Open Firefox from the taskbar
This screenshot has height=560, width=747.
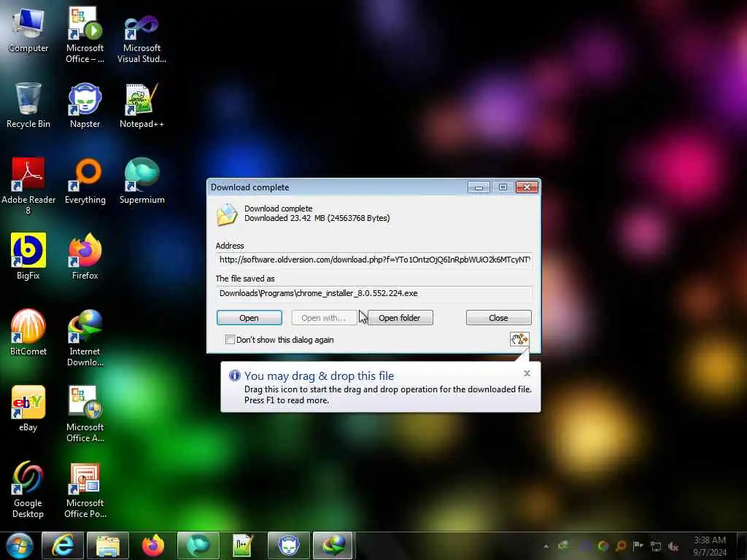pos(153,545)
